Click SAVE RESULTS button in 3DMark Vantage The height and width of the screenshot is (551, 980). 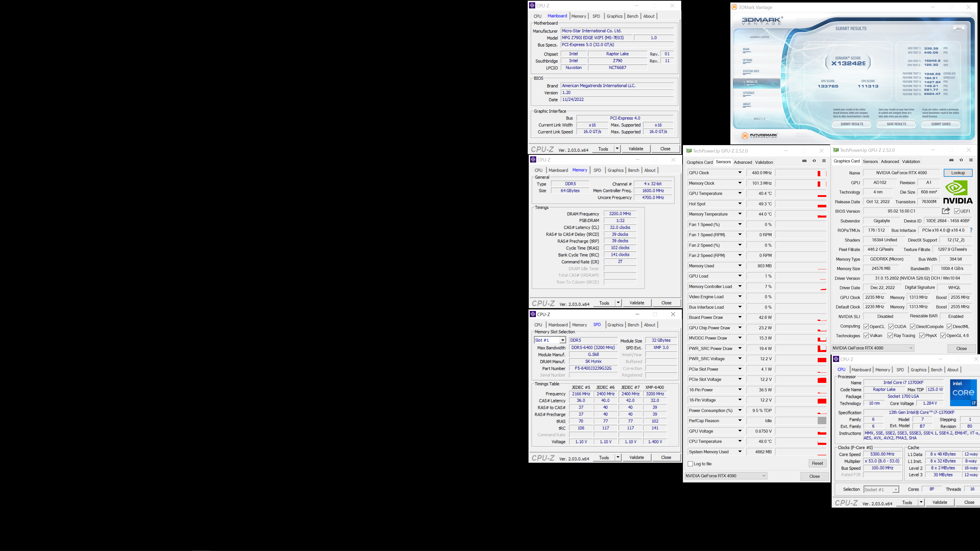tap(896, 124)
